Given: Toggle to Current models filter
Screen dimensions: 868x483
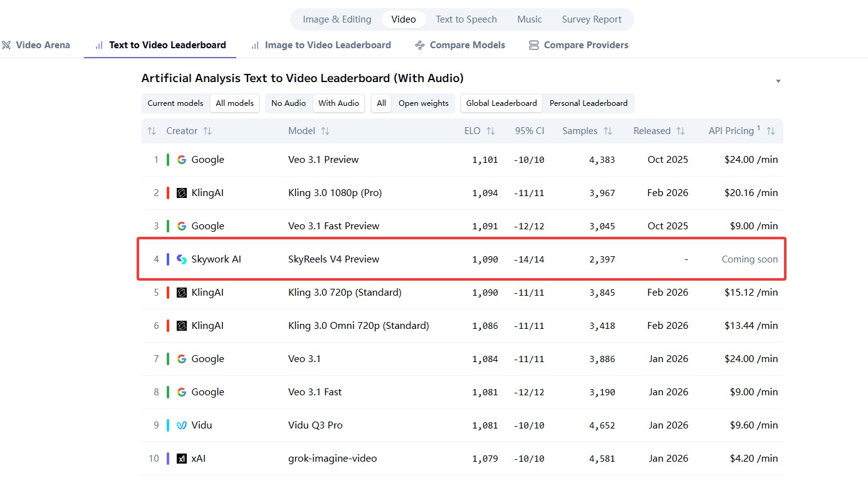Looking at the screenshot, I should click(175, 103).
